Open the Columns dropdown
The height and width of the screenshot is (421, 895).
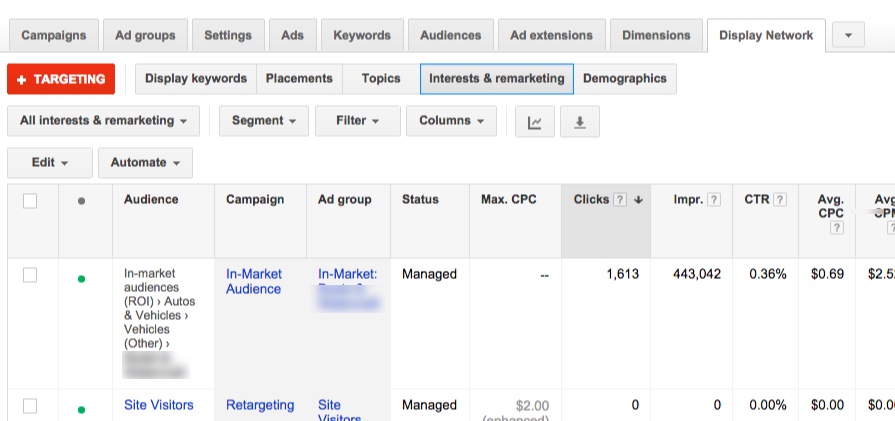click(451, 121)
